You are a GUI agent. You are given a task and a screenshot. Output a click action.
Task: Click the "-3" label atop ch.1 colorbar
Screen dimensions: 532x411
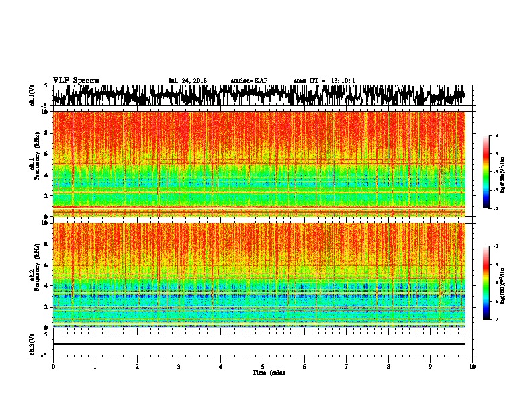(x=495, y=135)
